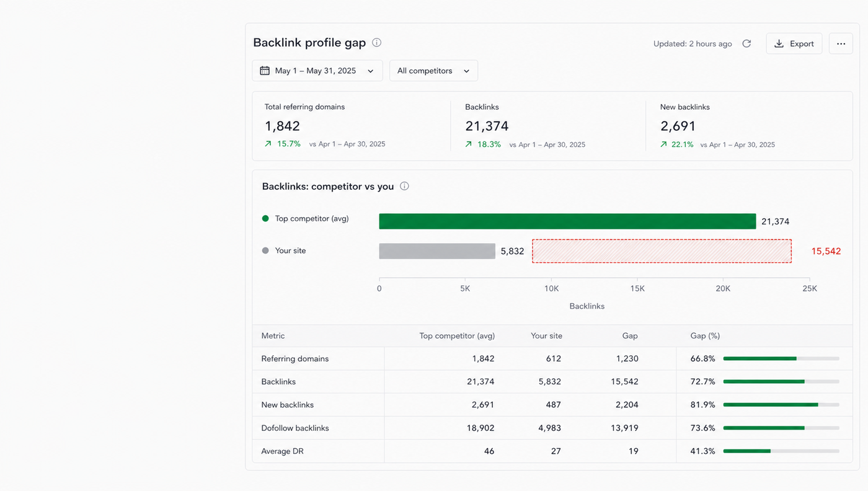Click the Export button
This screenshot has height=491, width=868.
pyautogui.click(x=794, y=43)
